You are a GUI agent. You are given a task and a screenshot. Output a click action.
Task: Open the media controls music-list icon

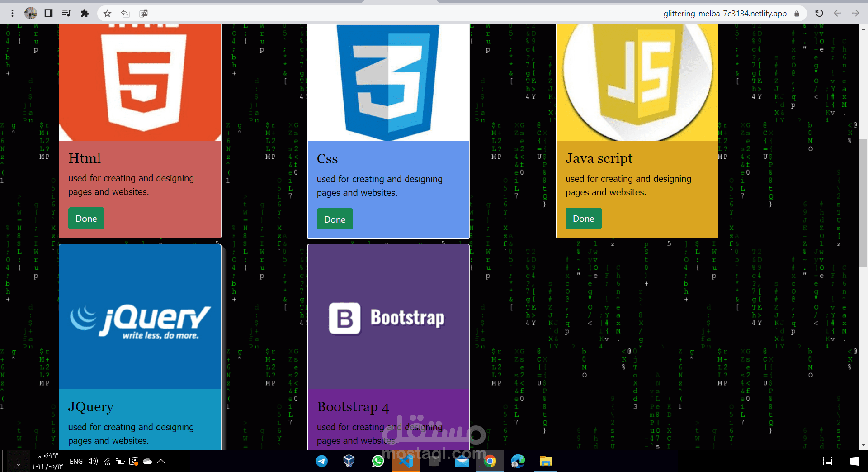(x=66, y=13)
